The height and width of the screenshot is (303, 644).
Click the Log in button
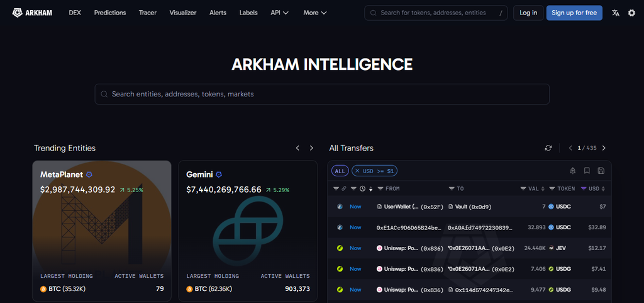(x=528, y=13)
